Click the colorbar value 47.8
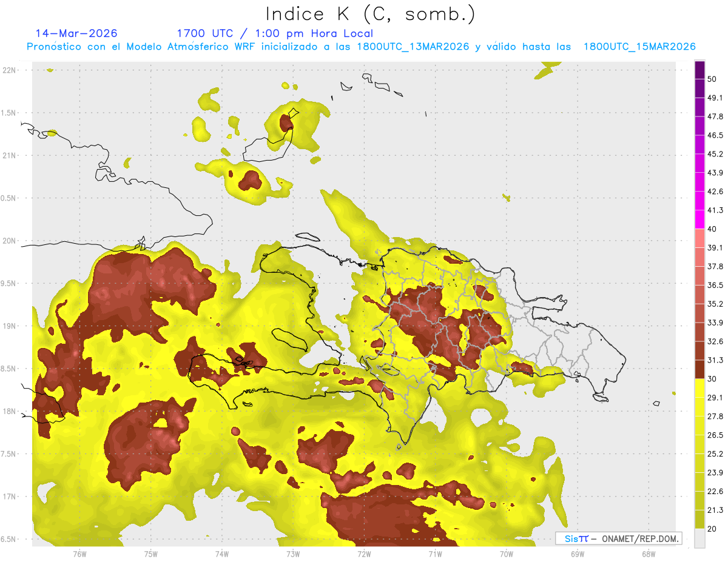Screen dimensions: 728x562 point(715,116)
